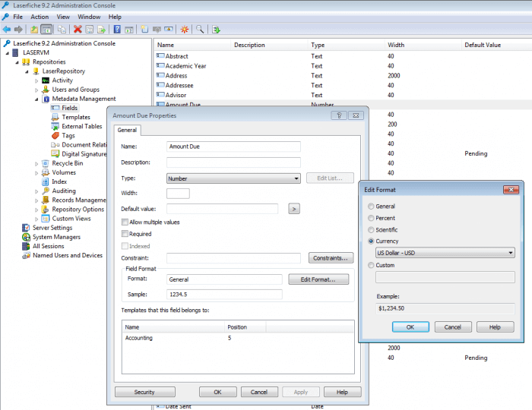Click the Properties toolbar icon
The width and height of the screenshot is (532, 410).
[x=89, y=30]
